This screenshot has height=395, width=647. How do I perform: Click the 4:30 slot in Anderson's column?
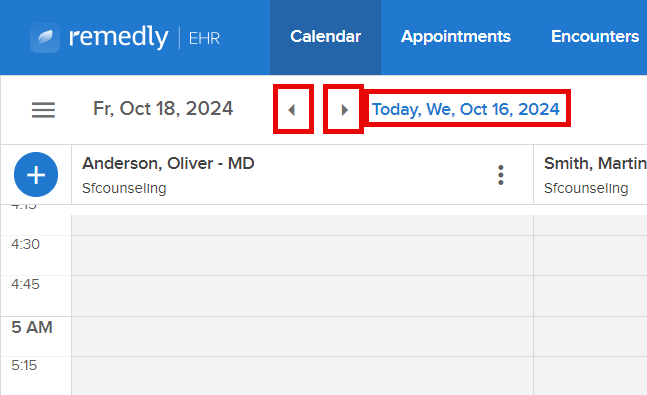tap(302, 255)
